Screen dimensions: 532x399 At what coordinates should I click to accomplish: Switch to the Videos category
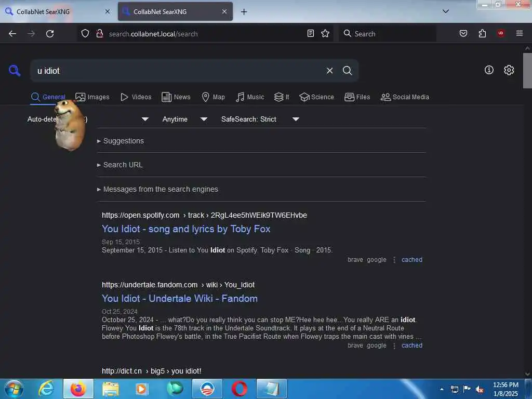point(136,97)
